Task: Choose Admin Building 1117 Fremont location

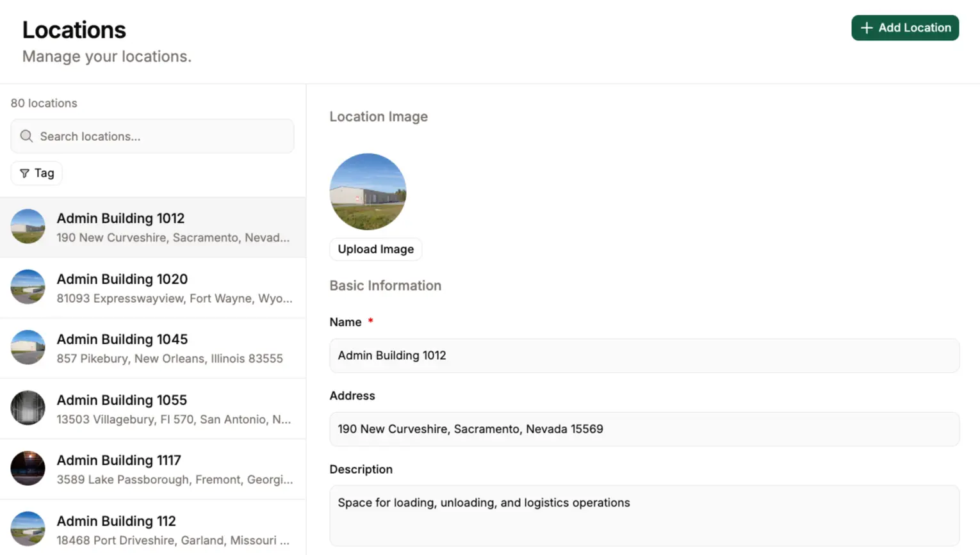Action: tap(173, 469)
